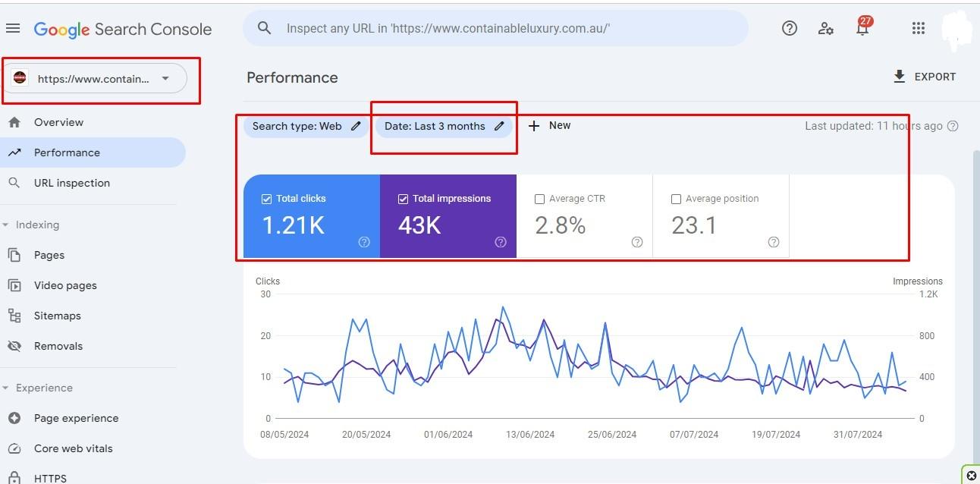Uncheck the Total clicks checkbox
This screenshot has height=484, width=980.
click(x=266, y=199)
